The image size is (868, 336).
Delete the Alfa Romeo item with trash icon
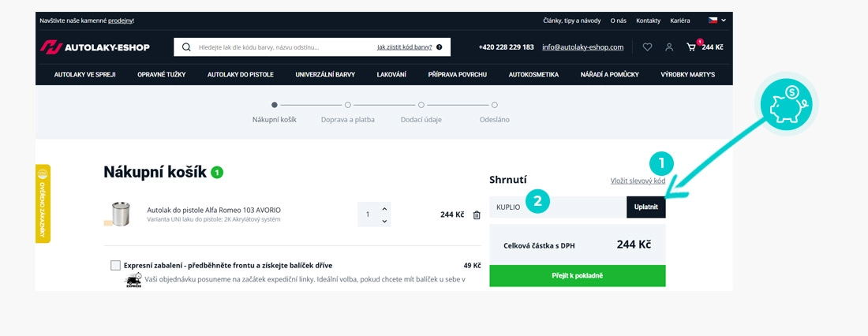point(477,215)
